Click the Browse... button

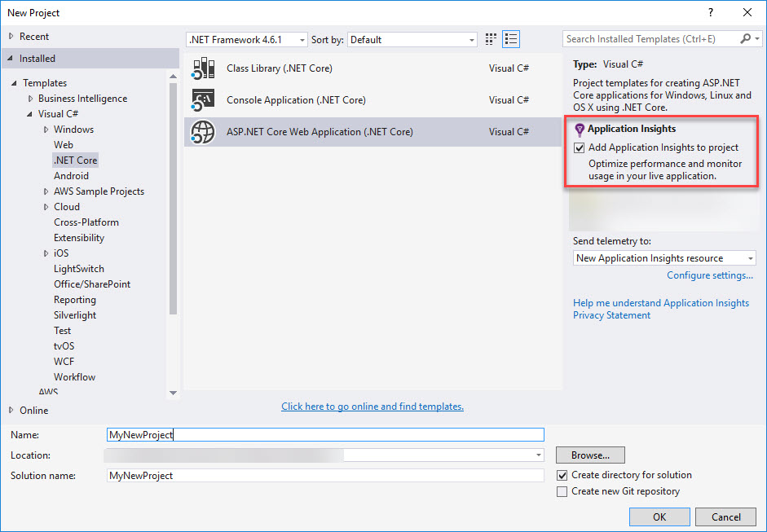[590, 455]
